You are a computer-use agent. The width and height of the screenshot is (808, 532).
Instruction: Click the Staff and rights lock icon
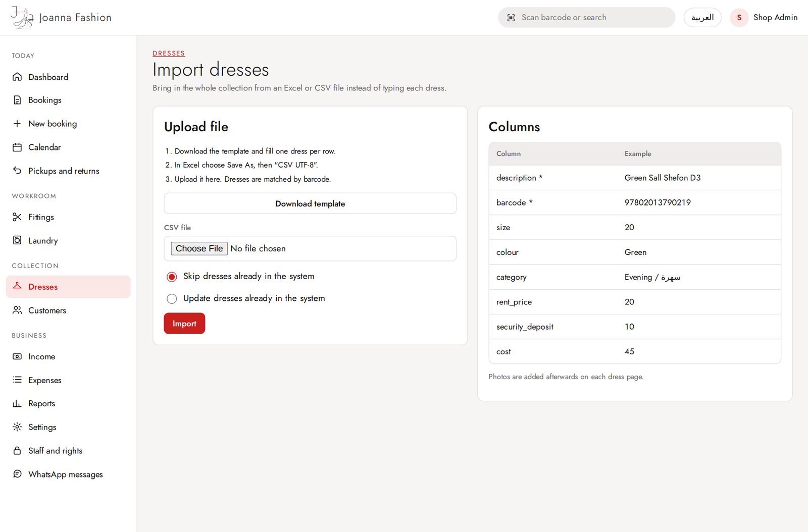[x=17, y=450]
